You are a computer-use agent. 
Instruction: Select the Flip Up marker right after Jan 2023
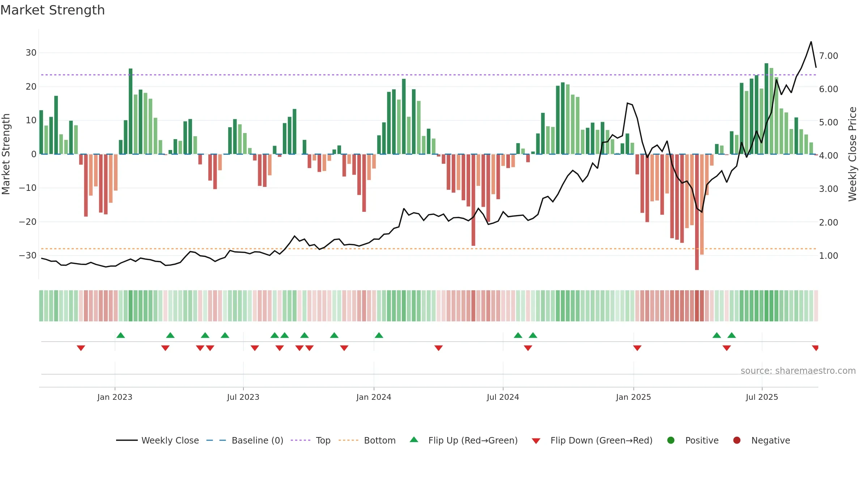coord(121,335)
